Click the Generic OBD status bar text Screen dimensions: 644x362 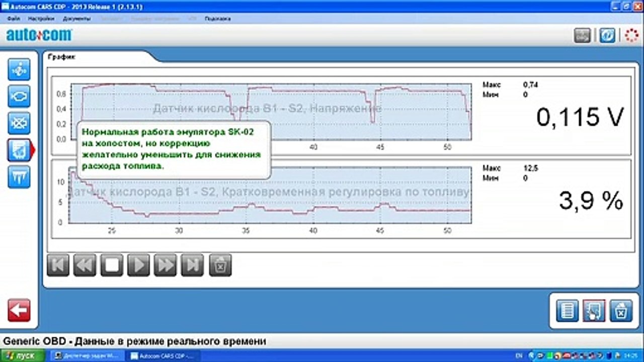[x=134, y=342]
